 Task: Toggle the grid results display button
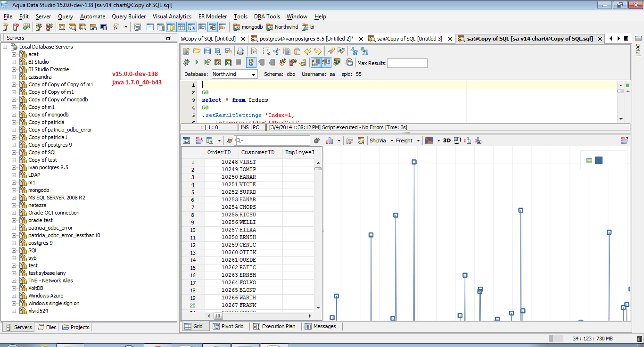(x=316, y=62)
